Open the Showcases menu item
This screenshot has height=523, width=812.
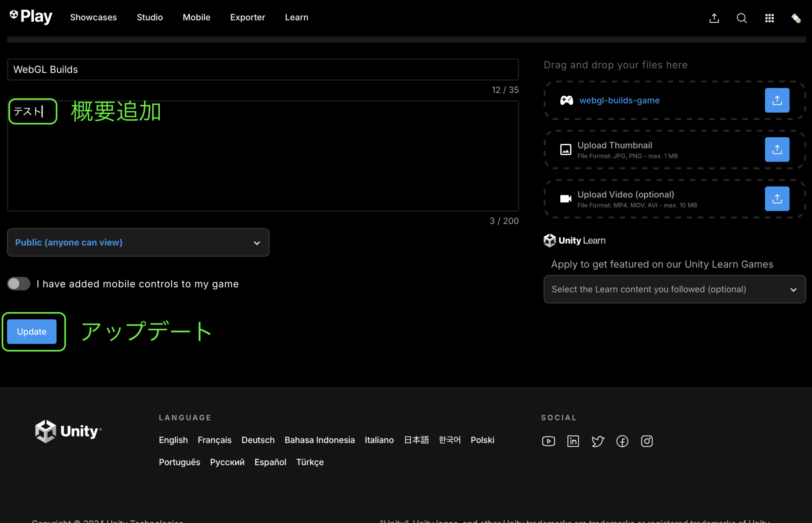[x=93, y=17]
